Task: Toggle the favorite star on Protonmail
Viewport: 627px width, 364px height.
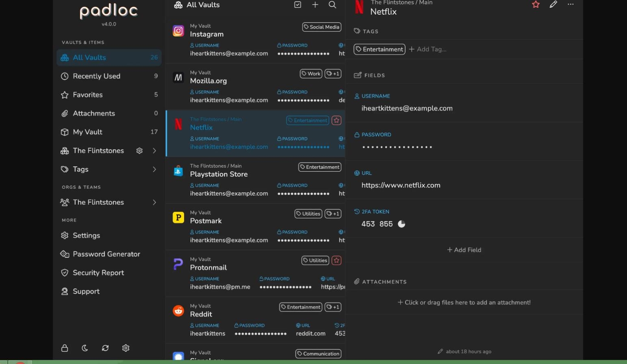Action: click(x=336, y=260)
